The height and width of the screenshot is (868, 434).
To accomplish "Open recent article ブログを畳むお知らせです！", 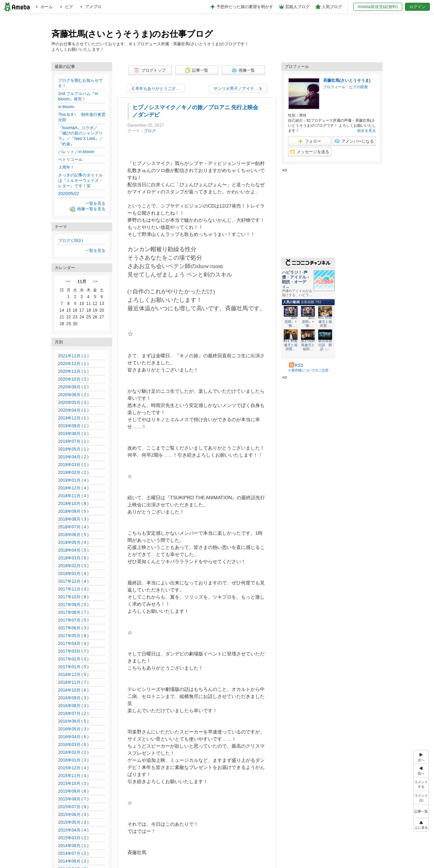I will coord(80,83).
